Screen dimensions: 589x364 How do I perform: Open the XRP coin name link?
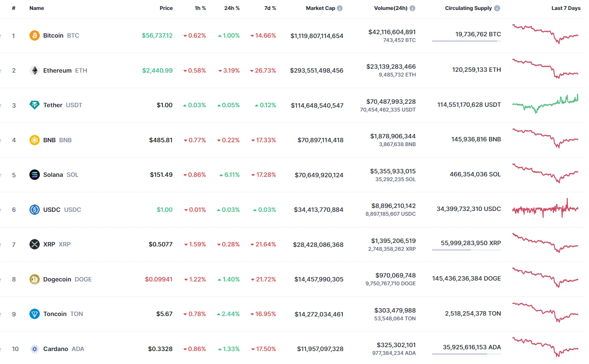click(49, 244)
